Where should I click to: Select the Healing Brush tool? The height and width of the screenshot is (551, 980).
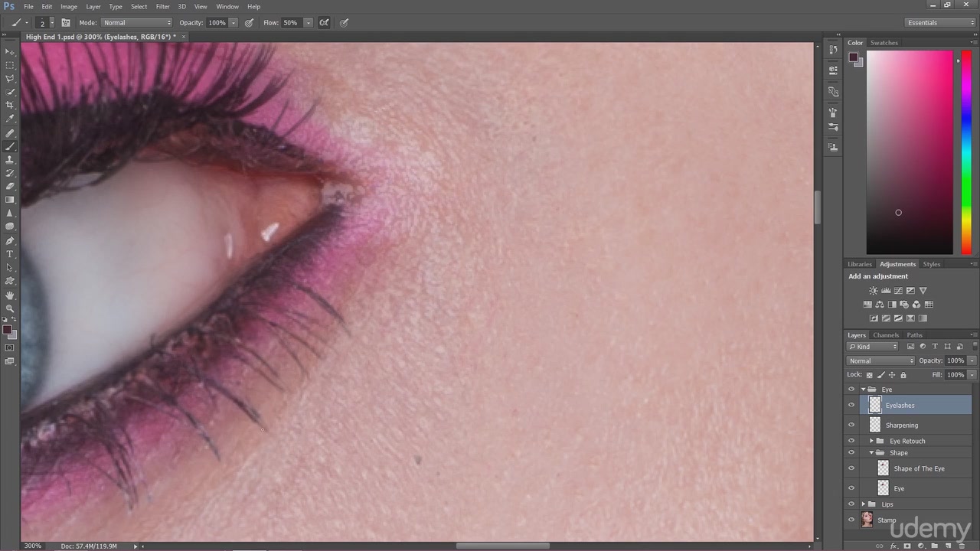tap(10, 133)
